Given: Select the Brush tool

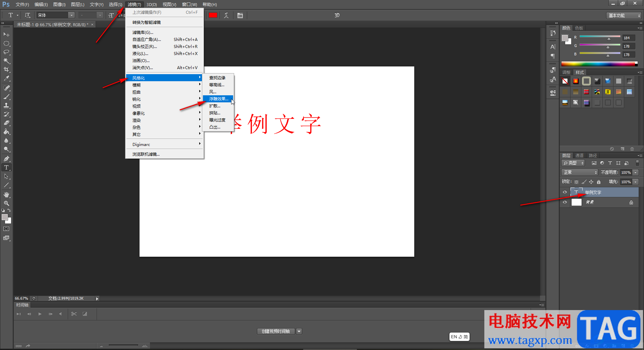Looking at the screenshot, I should (6, 97).
